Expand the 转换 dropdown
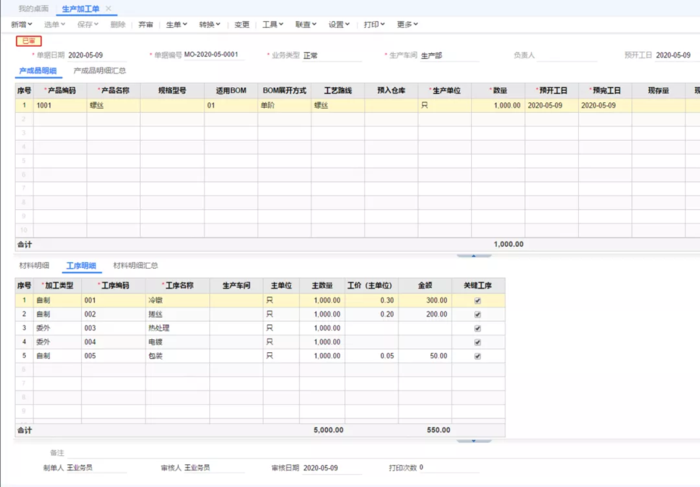Screen dimensions: 700x487 click(x=209, y=25)
